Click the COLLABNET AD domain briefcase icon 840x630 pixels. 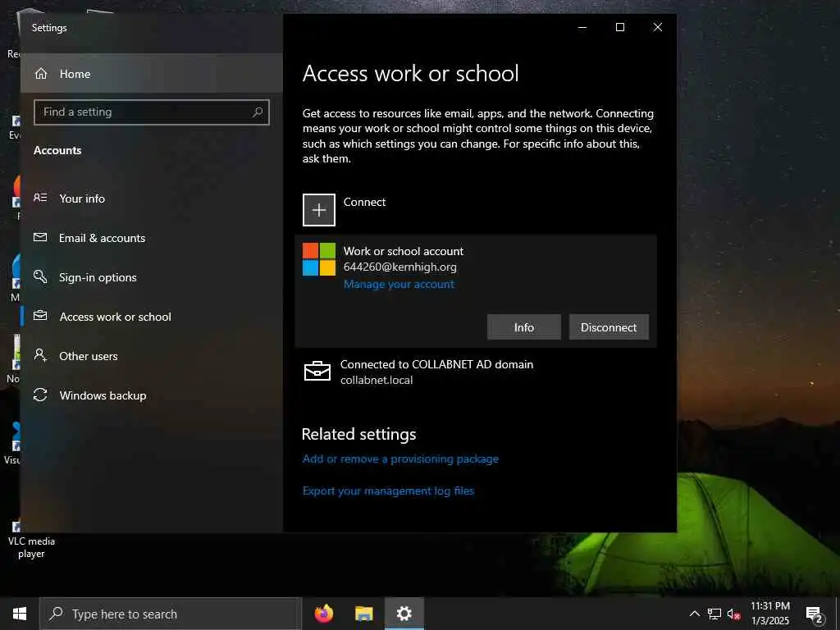click(x=317, y=372)
